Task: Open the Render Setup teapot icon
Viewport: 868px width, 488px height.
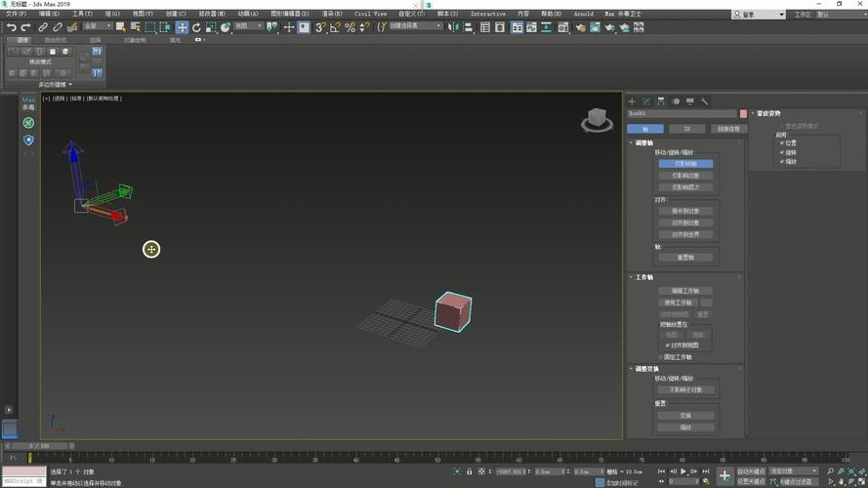Action: coord(580,27)
